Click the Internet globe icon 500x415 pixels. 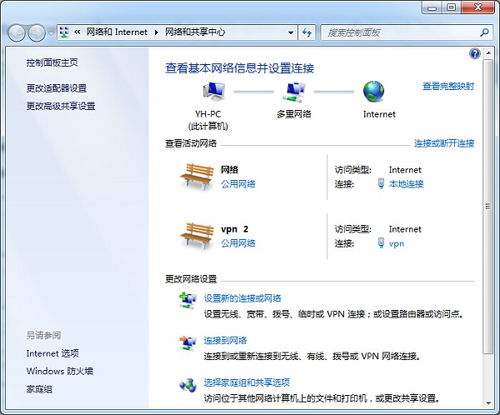(x=374, y=91)
